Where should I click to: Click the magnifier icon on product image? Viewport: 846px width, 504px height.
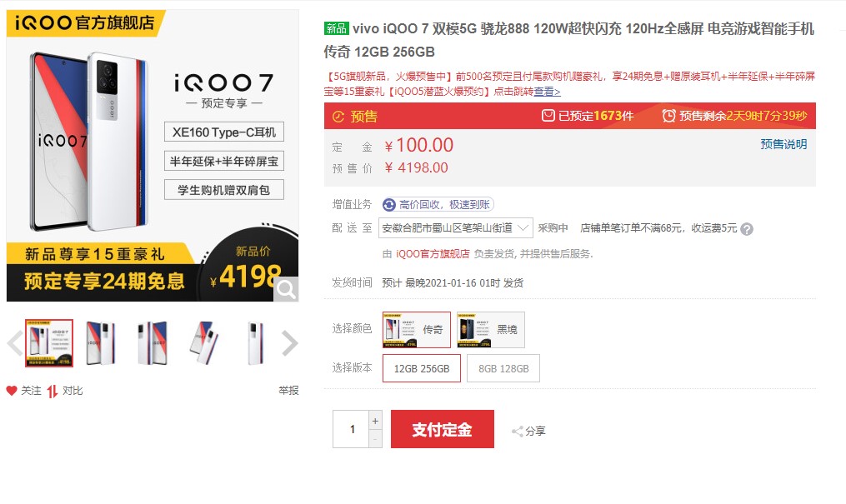point(286,289)
